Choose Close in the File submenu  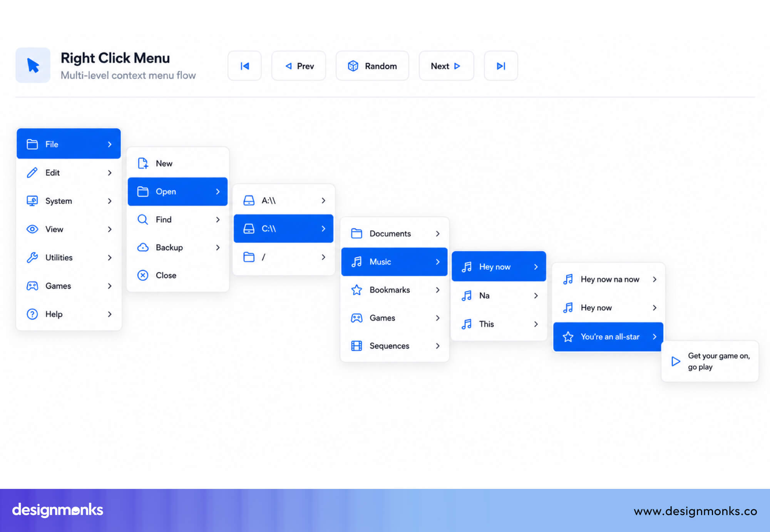click(x=177, y=275)
